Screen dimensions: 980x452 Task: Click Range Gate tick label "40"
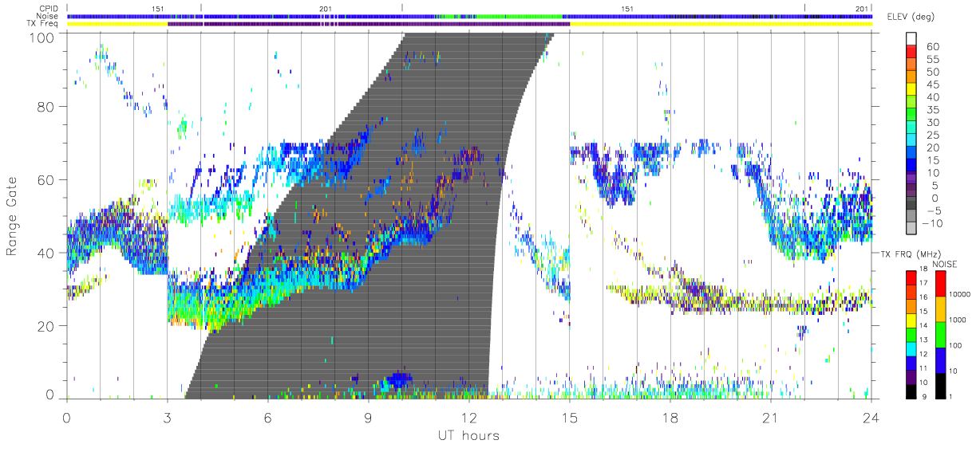[x=46, y=253]
